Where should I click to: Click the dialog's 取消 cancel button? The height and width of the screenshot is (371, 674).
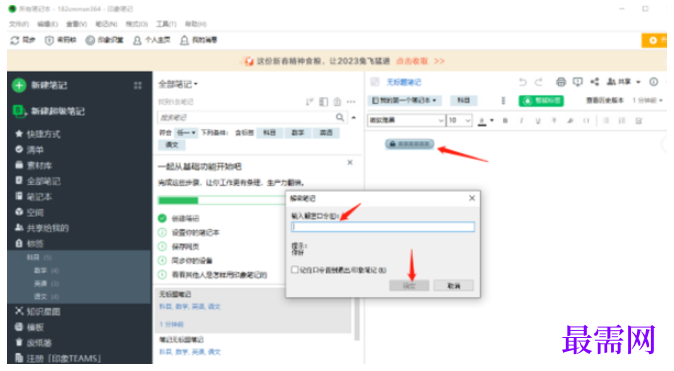[453, 285]
